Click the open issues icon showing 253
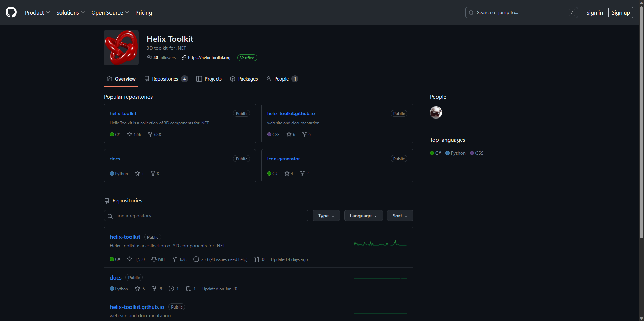Screen dimensions: 644x321 pos(196,259)
